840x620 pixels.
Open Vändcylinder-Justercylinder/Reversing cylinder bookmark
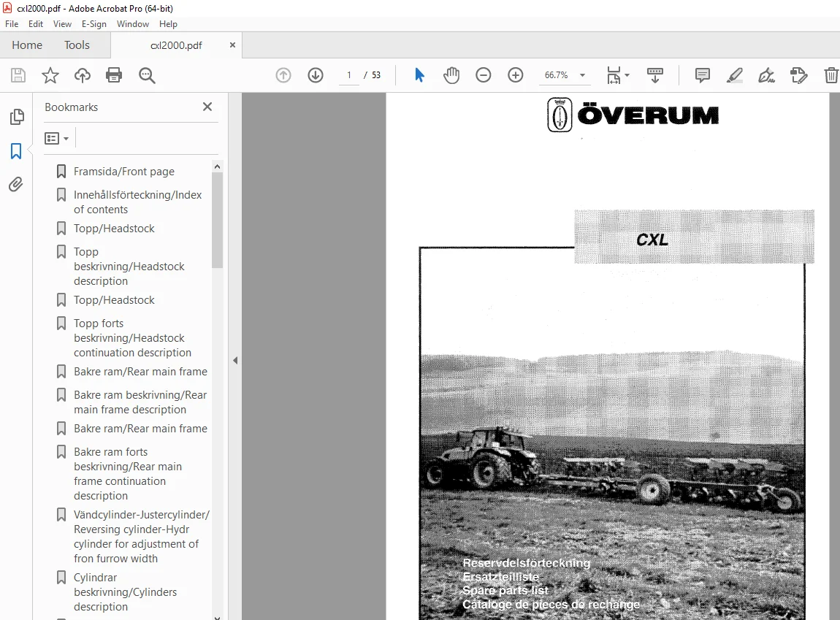click(x=142, y=537)
